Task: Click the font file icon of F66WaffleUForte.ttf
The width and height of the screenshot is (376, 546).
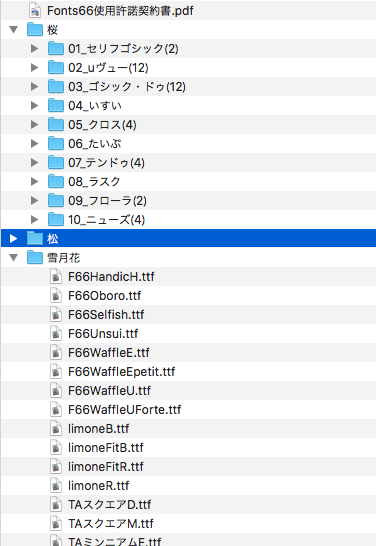Action: (56, 410)
